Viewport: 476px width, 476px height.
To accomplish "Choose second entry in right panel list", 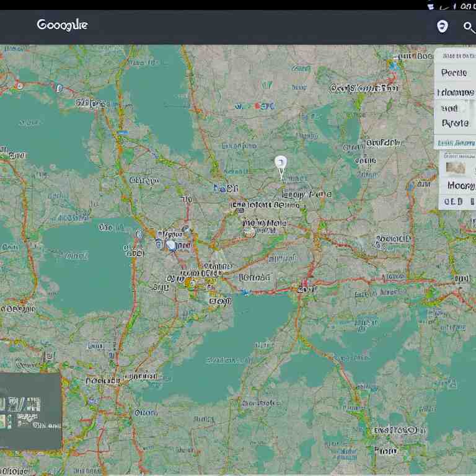I will tap(456, 92).
